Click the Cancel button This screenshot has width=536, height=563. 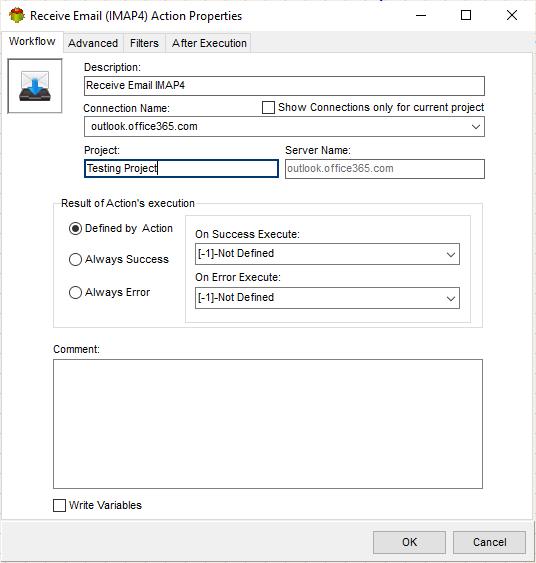pyautogui.click(x=489, y=542)
